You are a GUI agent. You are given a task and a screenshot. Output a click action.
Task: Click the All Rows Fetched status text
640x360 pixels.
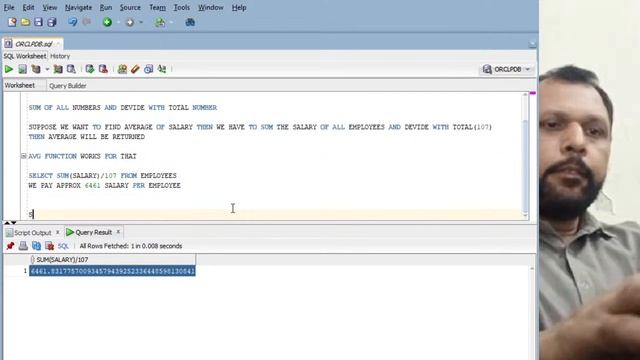click(131, 246)
